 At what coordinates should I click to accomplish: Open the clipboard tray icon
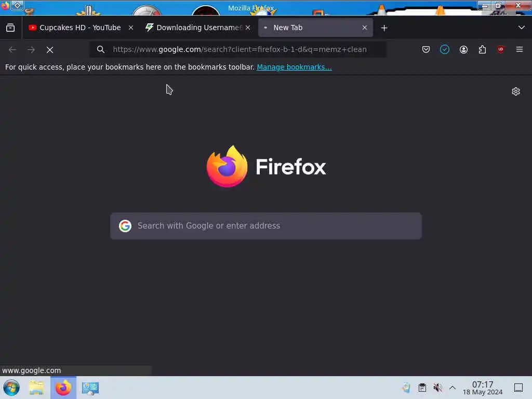(x=422, y=388)
